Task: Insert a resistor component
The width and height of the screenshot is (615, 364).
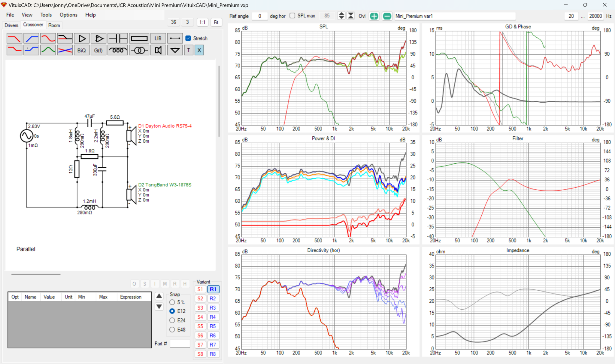Action: tap(139, 38)
